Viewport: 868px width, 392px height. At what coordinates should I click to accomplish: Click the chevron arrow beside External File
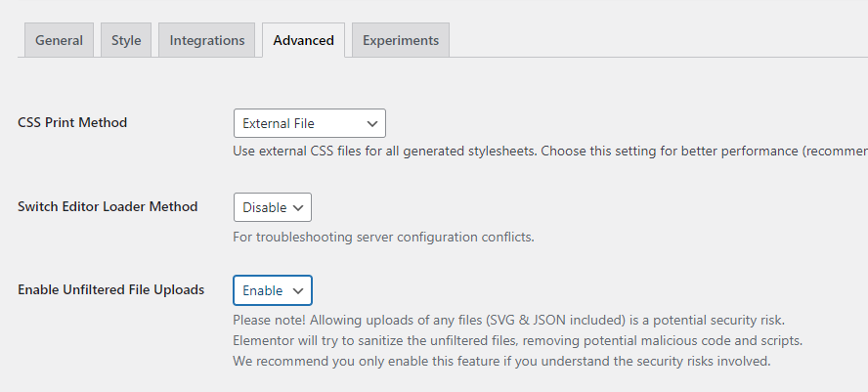(371, 123)
